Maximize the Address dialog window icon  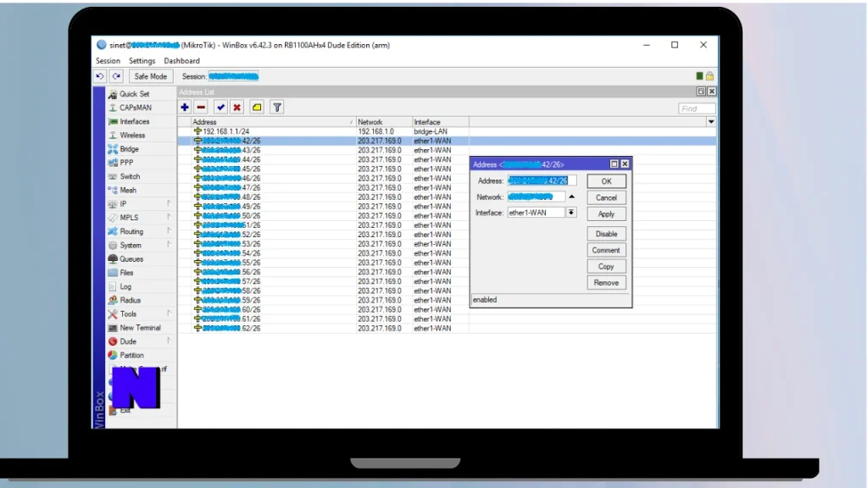click(x=614, y=164)
